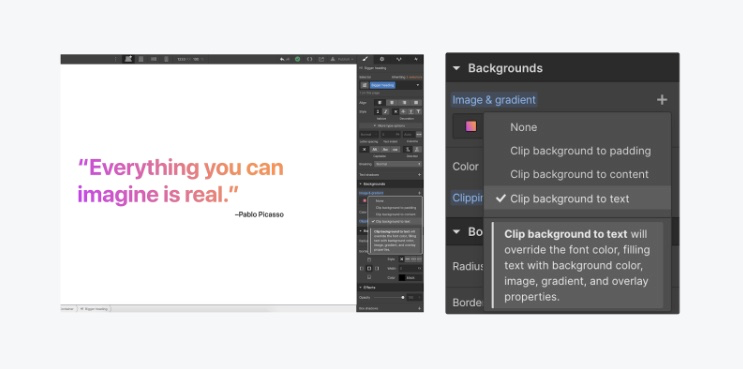Open the selector field dropdown arrow
The width and height of the screenshot is (743, 369).
[x=417, y=85]
